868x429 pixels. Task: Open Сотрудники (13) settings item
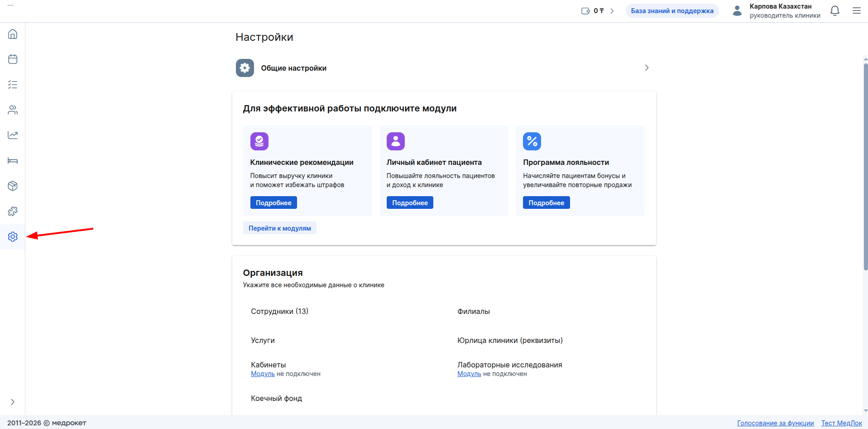pyautogui.click(x=279, y=311)
